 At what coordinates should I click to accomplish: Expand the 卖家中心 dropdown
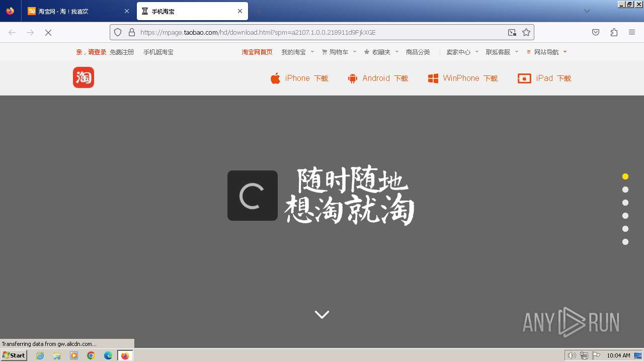pyautogui.click(x=462, y=52)
